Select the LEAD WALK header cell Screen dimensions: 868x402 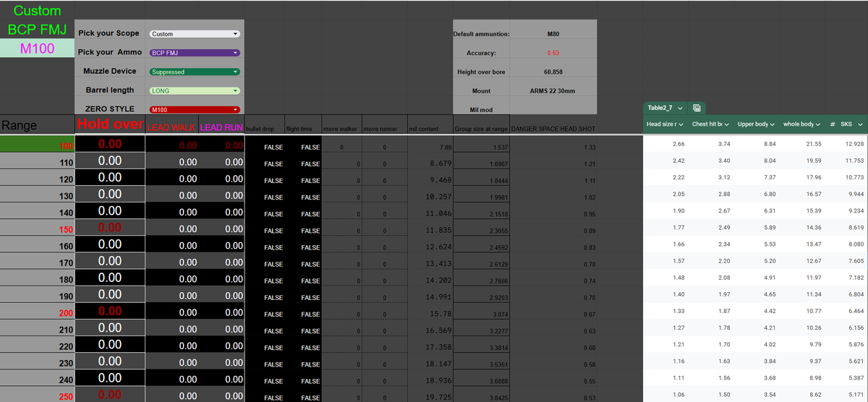pos(171,125)
